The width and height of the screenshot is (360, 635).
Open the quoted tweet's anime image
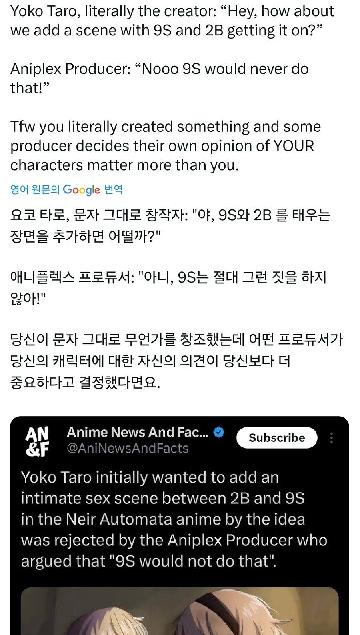click(x=180, y=611)
